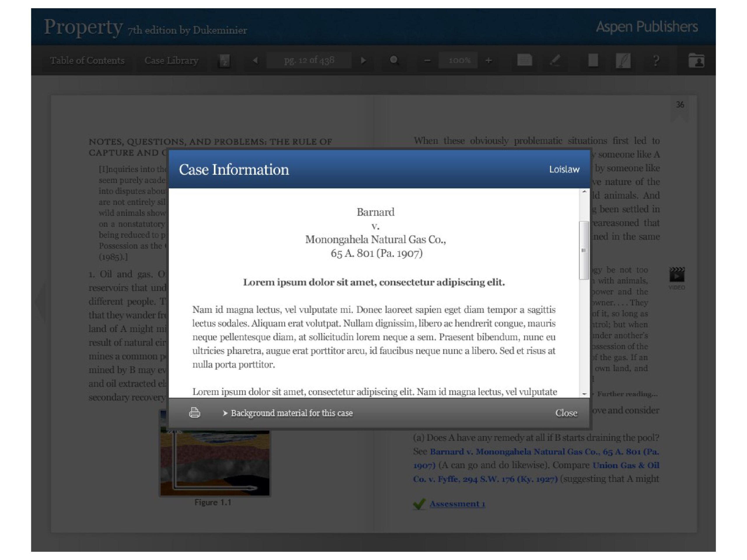Click the Case Information dialog title
747x560 pixels.
(234, 169)
